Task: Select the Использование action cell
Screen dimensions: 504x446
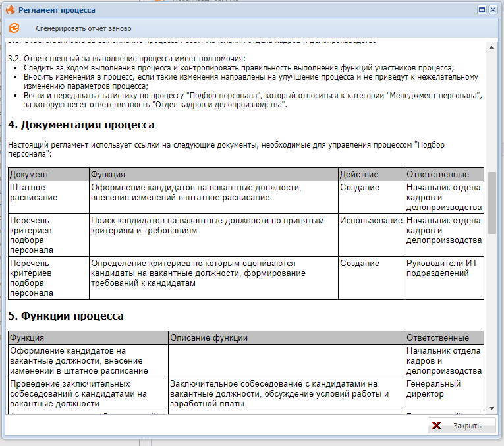Action: tap(371, 221)
